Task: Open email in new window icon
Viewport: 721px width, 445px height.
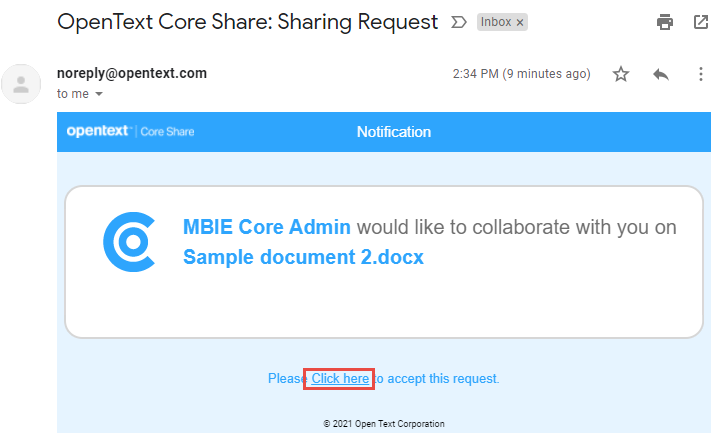Action: pyautogui.click(x=701, y=21)
